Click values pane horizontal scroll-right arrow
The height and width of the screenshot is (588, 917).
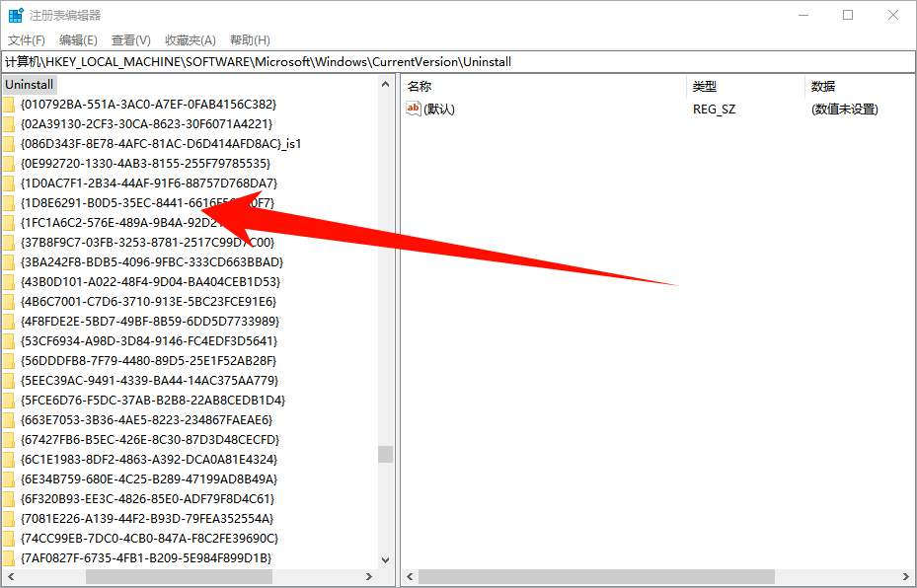[x=906, y=576]
